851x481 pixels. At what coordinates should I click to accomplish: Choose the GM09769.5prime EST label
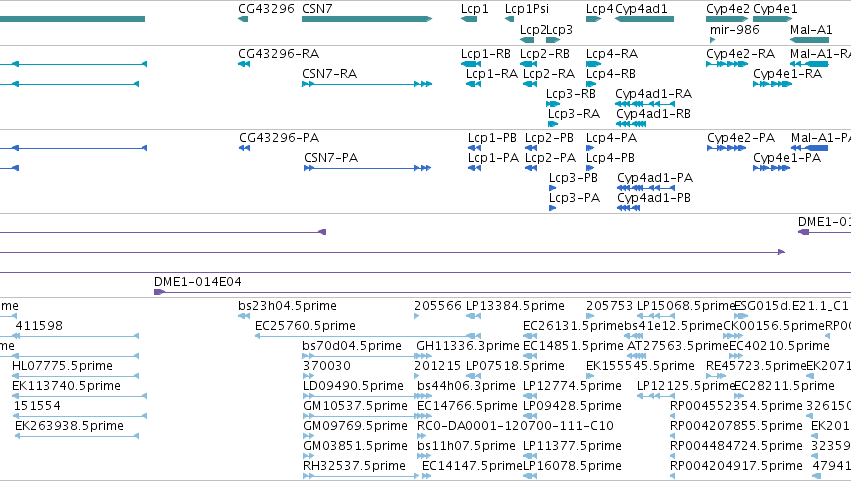pos(355,427)
